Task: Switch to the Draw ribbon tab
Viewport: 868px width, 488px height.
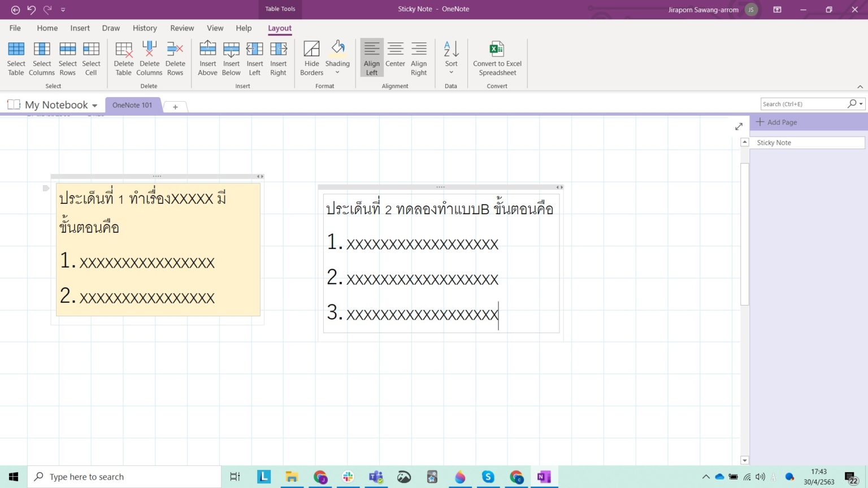Action: pyautogui.click(x=111, y=28)
